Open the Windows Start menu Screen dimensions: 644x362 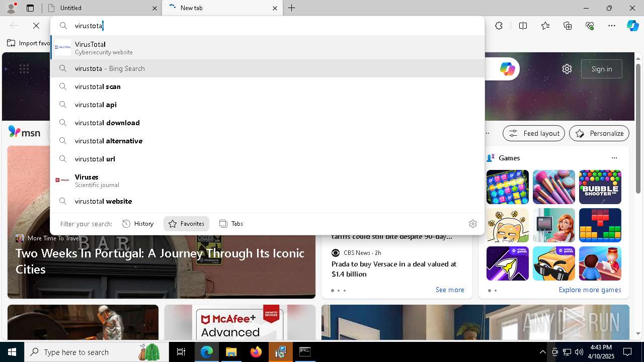click(12, 352)
